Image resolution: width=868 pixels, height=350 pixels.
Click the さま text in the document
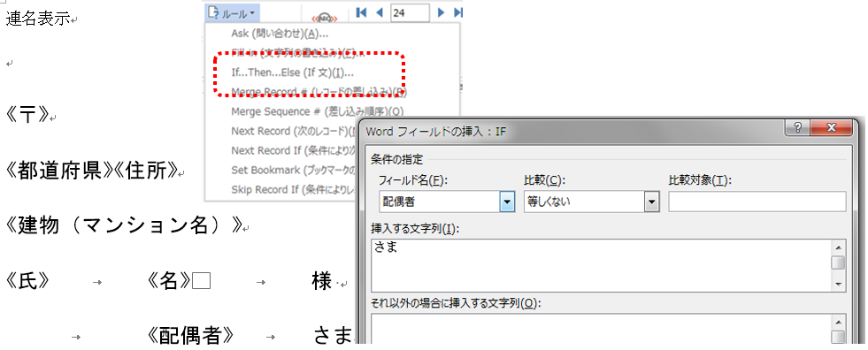[333, 335]
